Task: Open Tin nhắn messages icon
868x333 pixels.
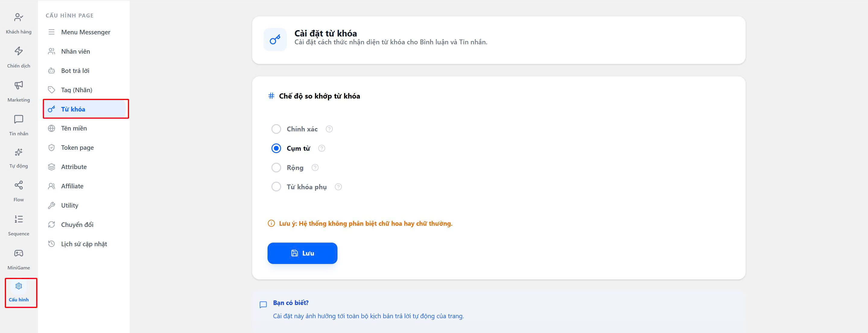Action: (x=18, y=119)
